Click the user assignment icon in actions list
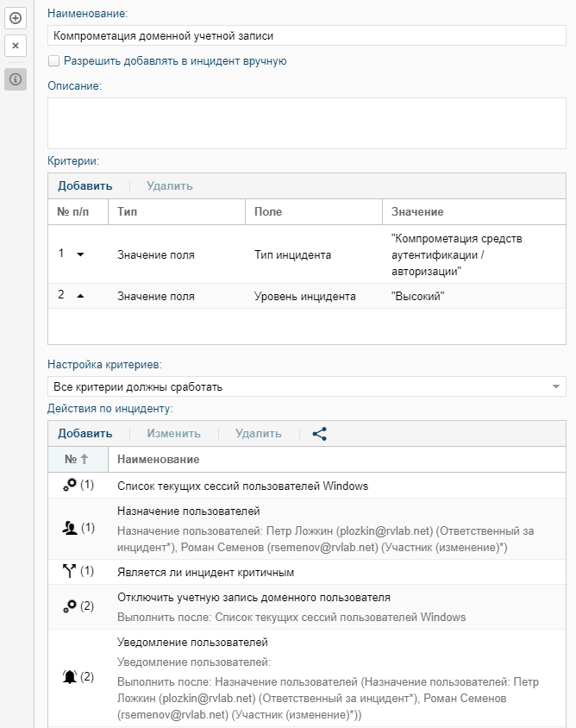Image resolution: width=576 pixels, height=728 pixels. point(70,527)
